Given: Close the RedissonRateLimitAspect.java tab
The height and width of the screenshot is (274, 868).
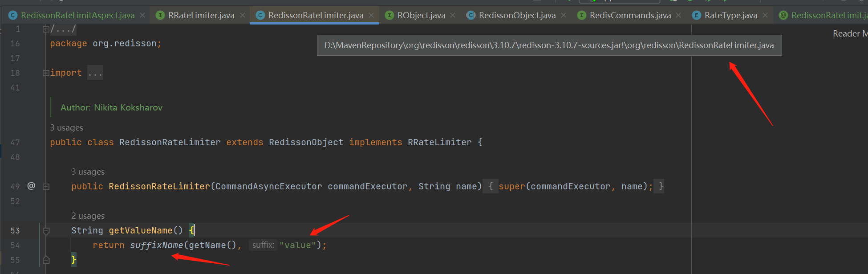Looking at the screenshot, I should pyautogui.click(x=142, y=15).
